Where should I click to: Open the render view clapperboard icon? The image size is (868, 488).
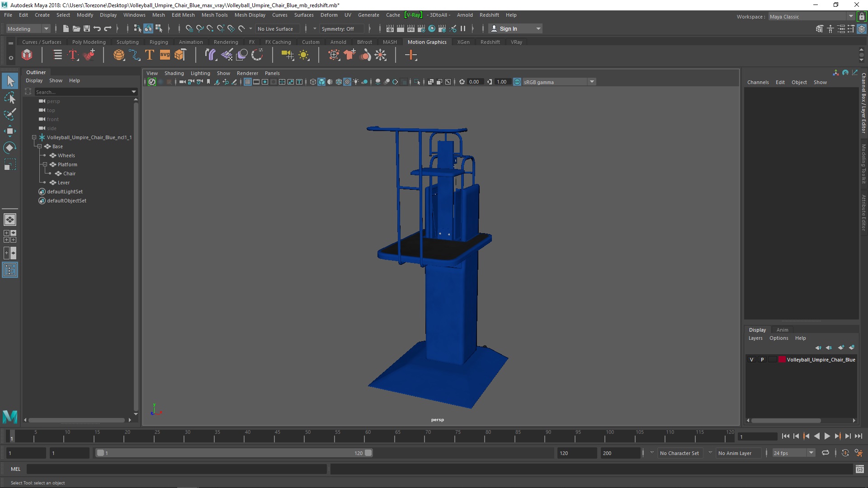click(390, 28)
